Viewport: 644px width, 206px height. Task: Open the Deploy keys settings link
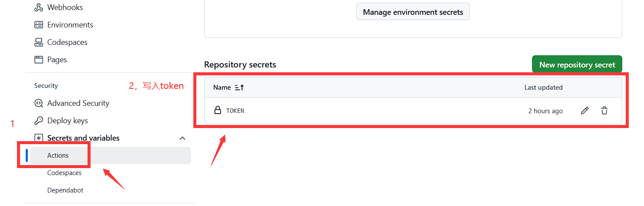[67, 121]
